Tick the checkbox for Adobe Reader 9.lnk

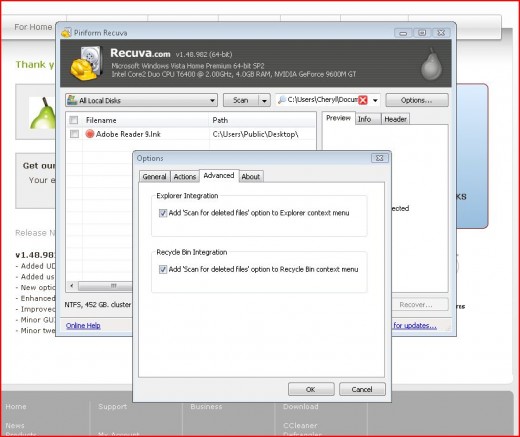coord(74,134)
